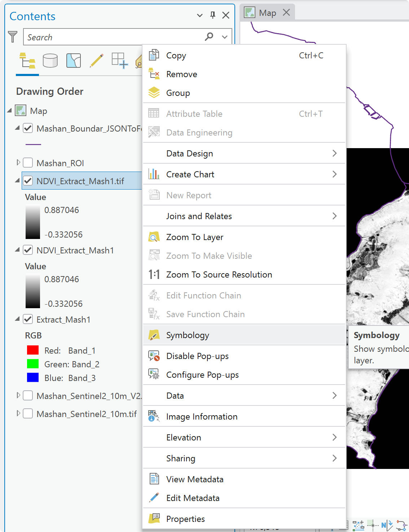Enable the Mashan_ROI layer checkbox
This screenshot has height=532, width=409.
click(x=28, y=163)
